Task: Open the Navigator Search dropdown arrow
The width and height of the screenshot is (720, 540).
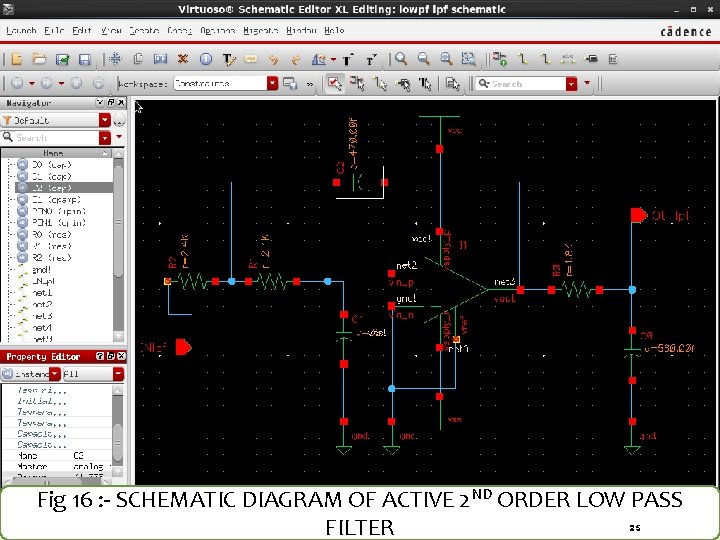Action: 105,137
